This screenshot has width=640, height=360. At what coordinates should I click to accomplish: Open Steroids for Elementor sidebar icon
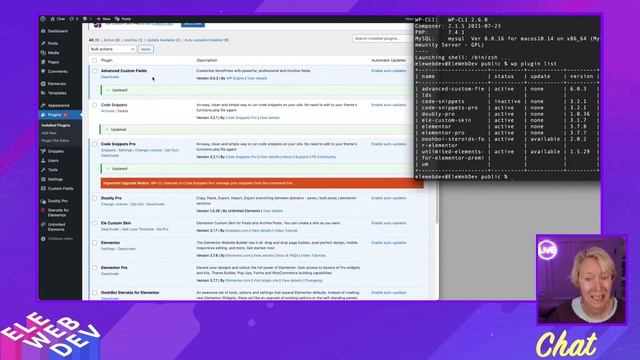click(43, 211)
